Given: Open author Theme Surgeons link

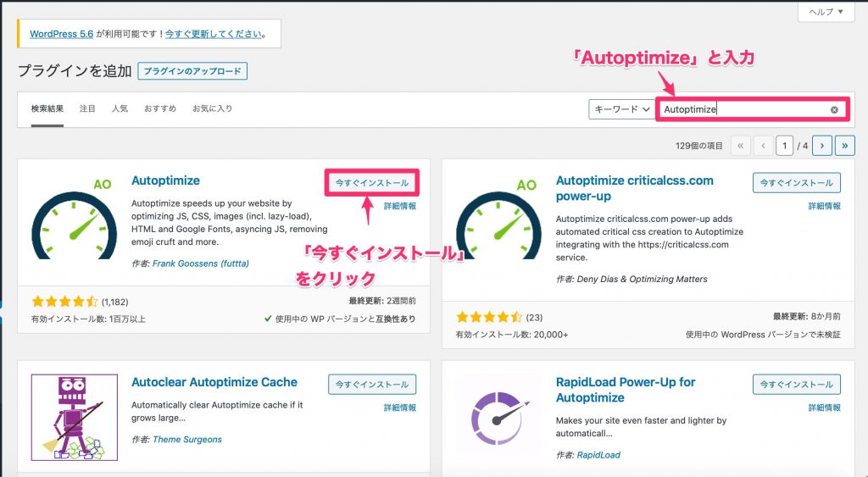Looking at the screenshot, I should click(x=187, y=440).
